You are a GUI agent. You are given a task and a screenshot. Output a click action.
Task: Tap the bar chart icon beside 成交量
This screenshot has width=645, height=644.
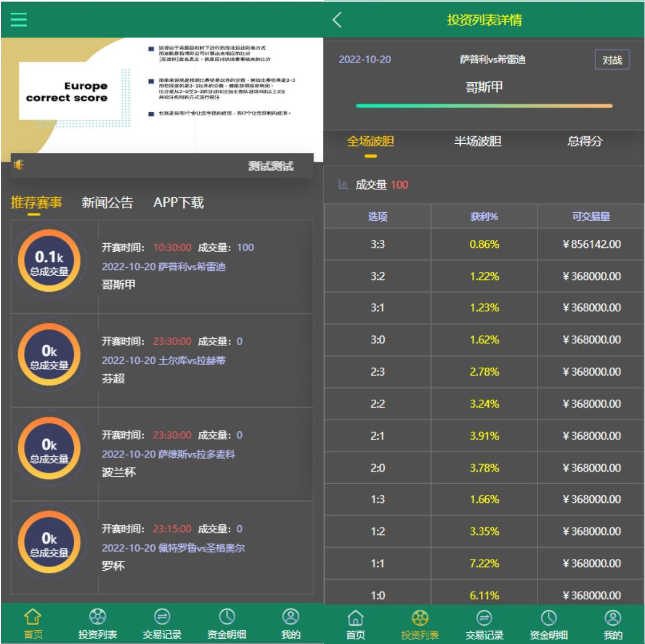(x=344, y=185)
